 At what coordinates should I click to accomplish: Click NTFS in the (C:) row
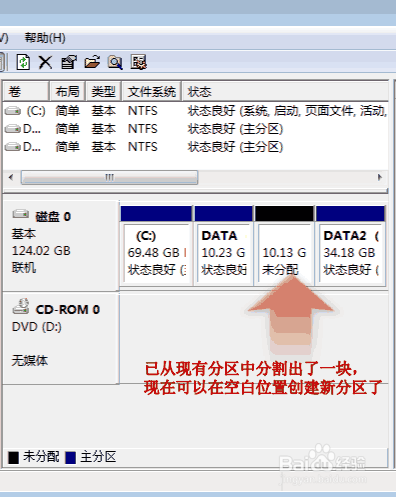point(142,111)
